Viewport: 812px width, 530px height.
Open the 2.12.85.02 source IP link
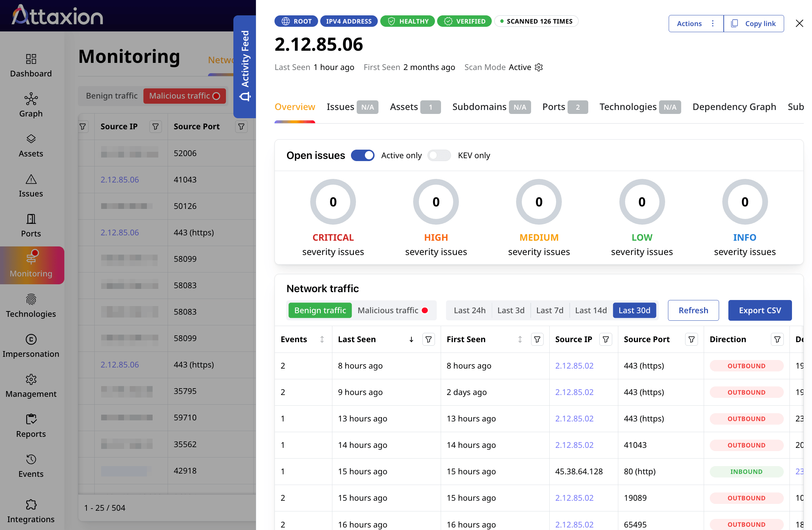click(x=574, y=365)
